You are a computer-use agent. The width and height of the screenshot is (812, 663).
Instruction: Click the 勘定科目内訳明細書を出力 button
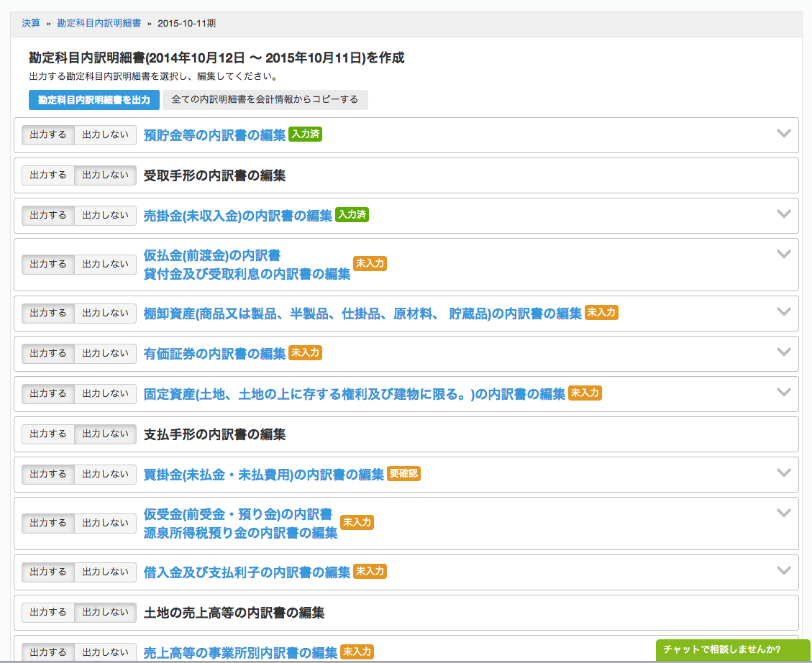[x=94, y=100]
